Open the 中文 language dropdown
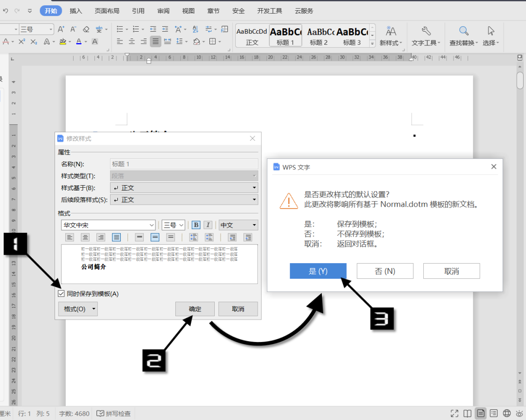Screen dimensions: 526x420 click(x=238, y=225)
